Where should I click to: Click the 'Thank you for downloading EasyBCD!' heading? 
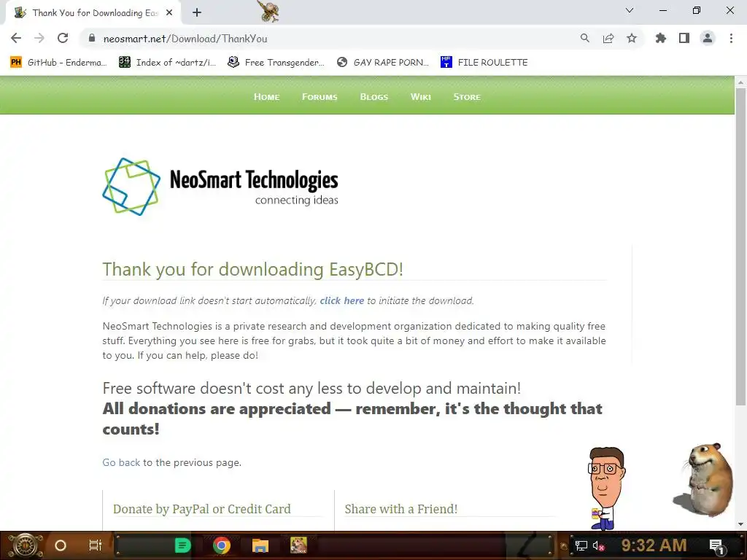click(x=253, y=270)
